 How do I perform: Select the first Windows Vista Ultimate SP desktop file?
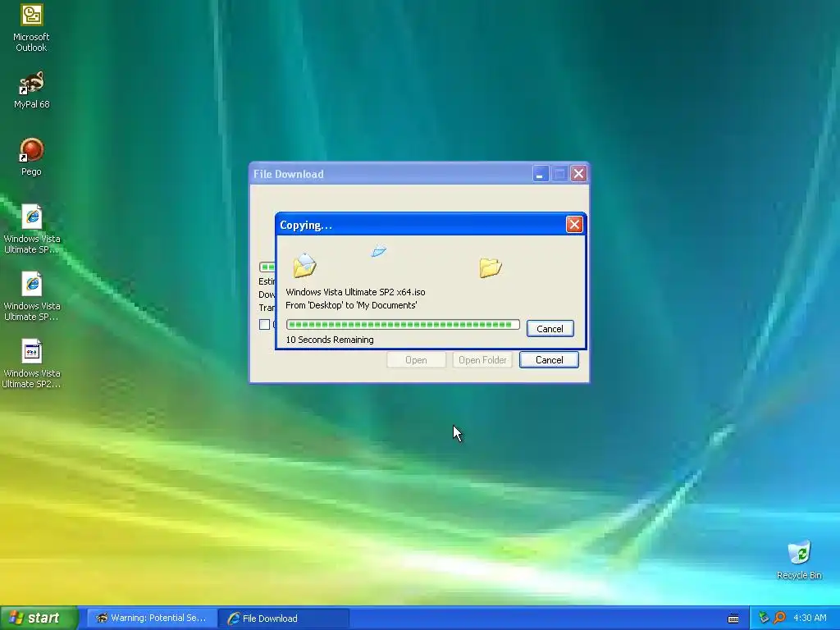coord(32,230)
